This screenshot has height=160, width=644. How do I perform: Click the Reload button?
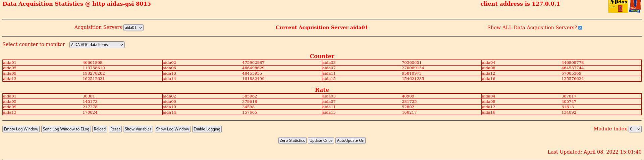click(100, 129)
